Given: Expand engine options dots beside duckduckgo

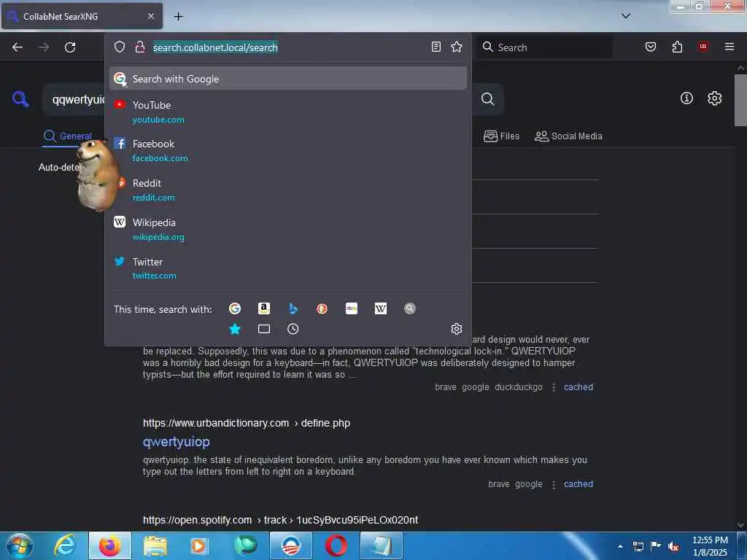Looking at the screenshot, I should pos(554,388).
